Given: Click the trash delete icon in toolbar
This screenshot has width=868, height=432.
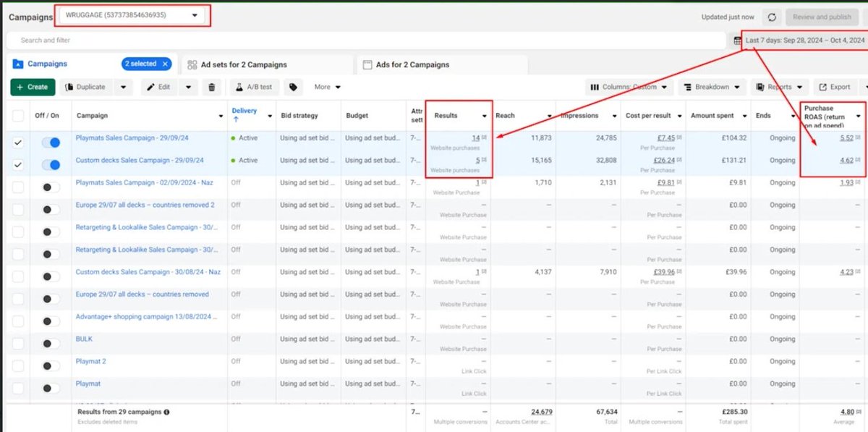Looking at the screenshot, I should (x=211, y=87).
